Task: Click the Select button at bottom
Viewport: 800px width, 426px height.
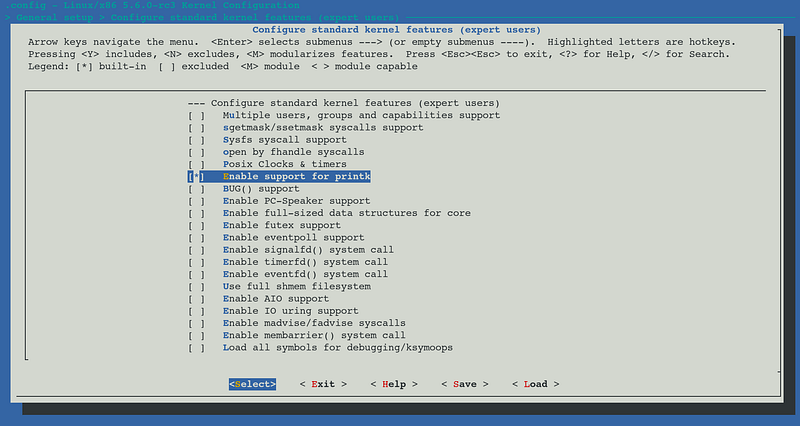Action: pos(251,384)
